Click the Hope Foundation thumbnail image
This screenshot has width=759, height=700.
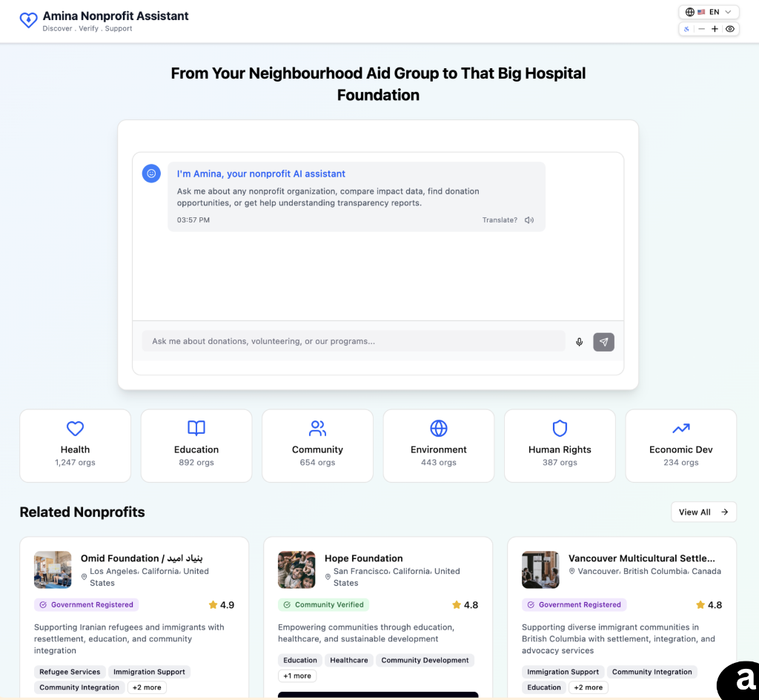coord(296,569)
